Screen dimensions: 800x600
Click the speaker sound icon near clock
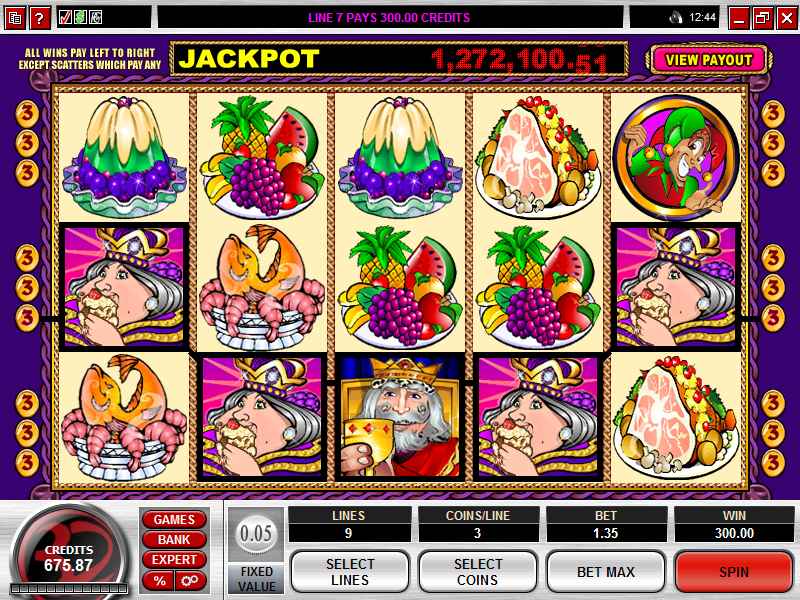pos(676,18)
